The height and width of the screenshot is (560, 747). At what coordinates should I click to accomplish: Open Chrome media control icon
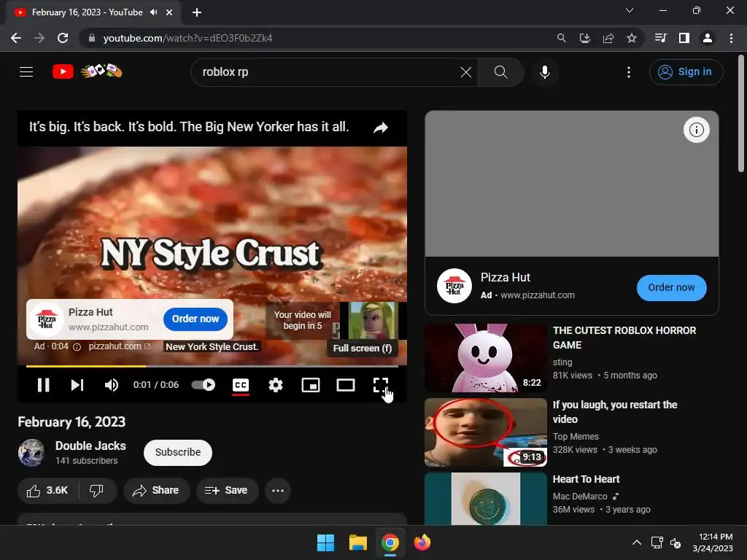[660, 38]
